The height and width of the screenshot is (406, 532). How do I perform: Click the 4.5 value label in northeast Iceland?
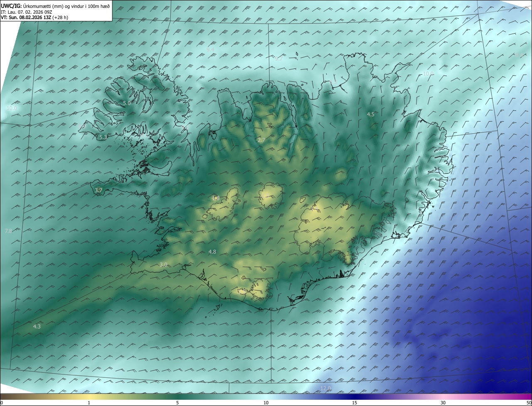tap(371, 114)
